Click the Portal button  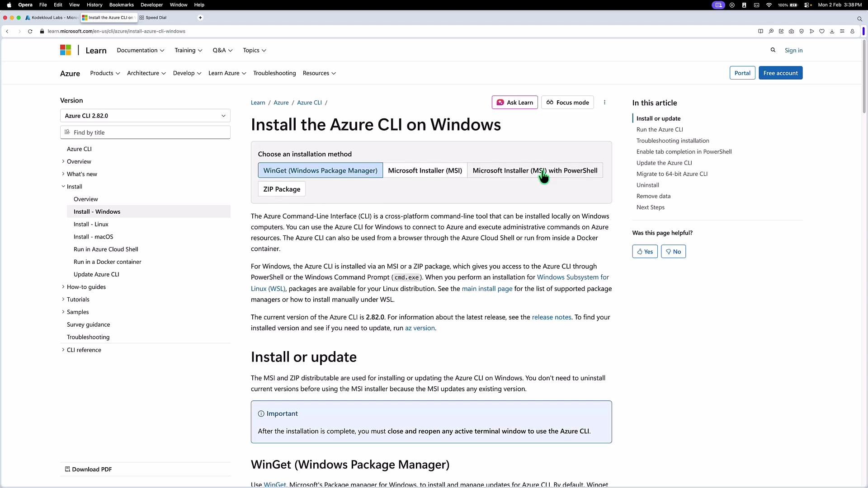(x=742, y=73)
